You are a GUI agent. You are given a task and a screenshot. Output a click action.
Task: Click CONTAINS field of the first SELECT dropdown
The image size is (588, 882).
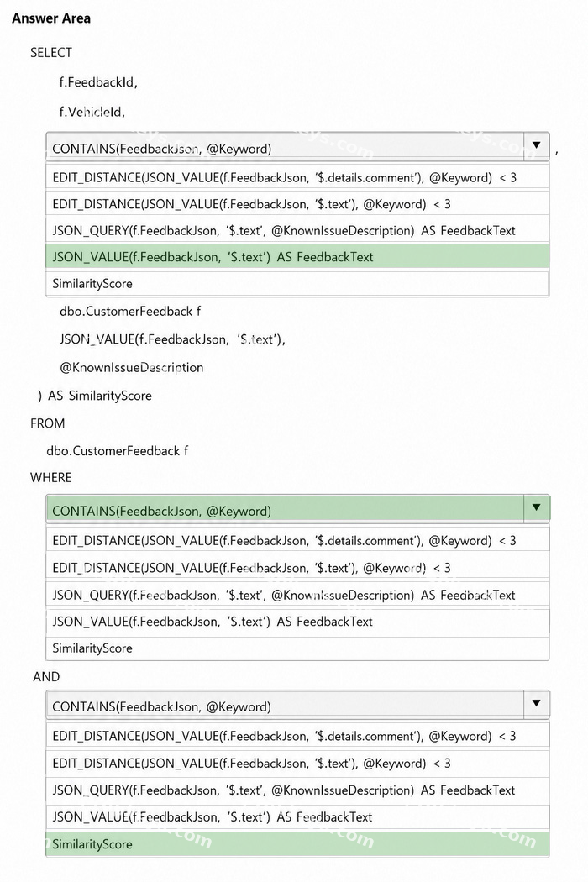[285, 146]
